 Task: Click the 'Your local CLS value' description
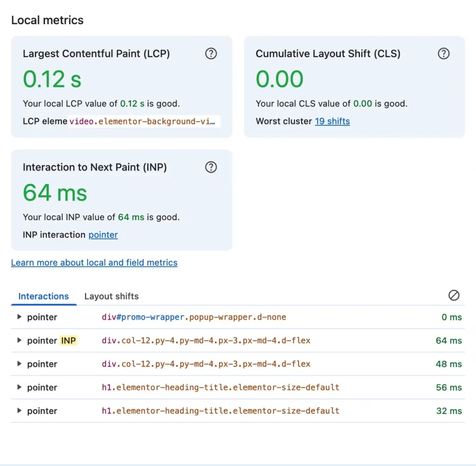click(331, 104)
